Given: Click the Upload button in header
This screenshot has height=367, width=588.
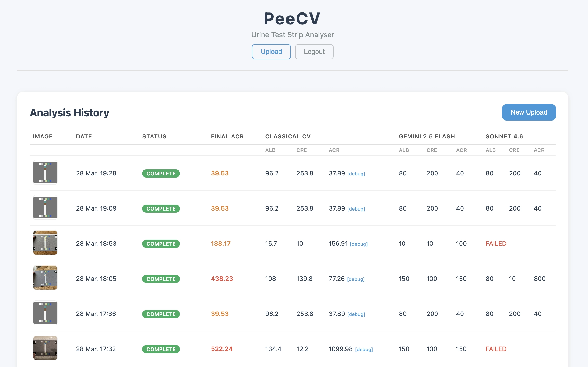Looking at the screenshot, I should point(271,52).
